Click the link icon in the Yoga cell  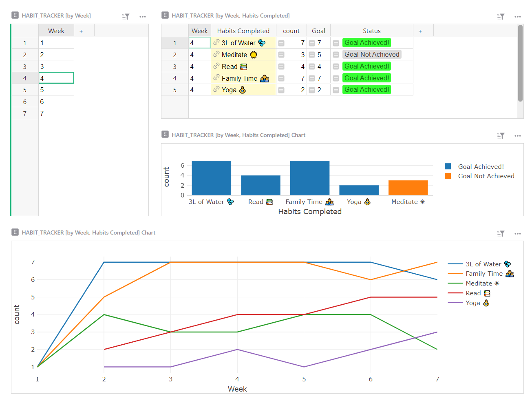pyautogui.click(x=216, y=89)
